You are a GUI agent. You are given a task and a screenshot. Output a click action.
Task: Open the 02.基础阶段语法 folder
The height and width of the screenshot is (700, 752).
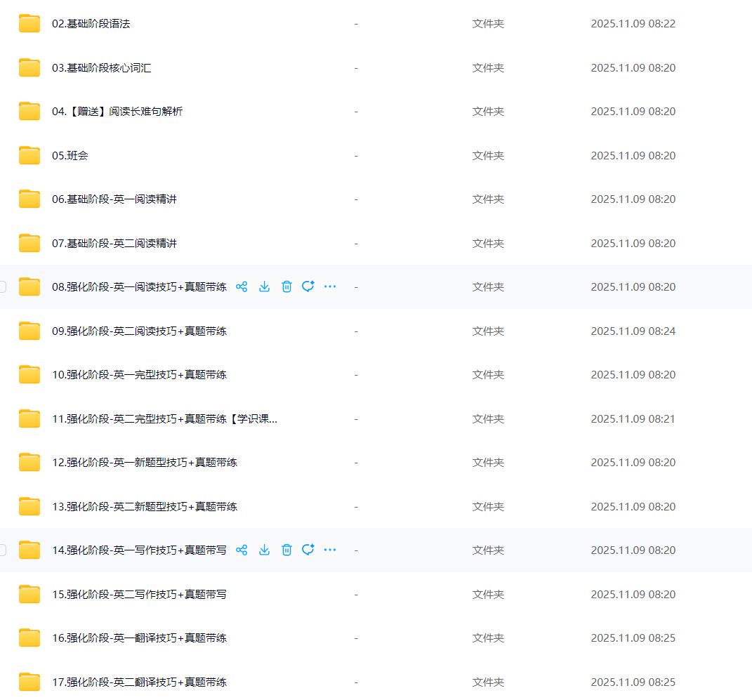click(x=91, y=24)
